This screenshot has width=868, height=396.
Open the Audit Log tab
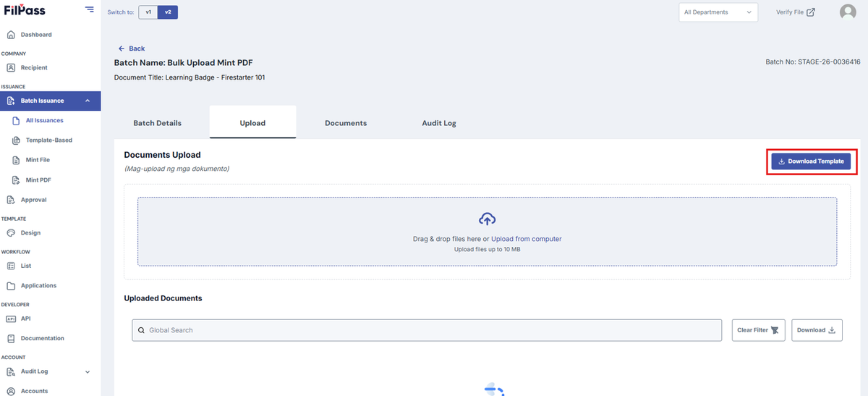pos(439,123)
